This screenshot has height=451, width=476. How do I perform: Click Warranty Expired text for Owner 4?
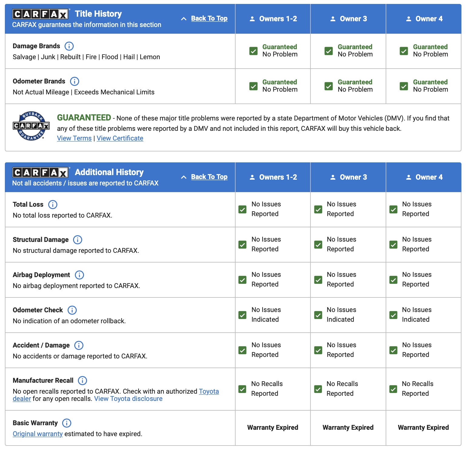[423, 428]
